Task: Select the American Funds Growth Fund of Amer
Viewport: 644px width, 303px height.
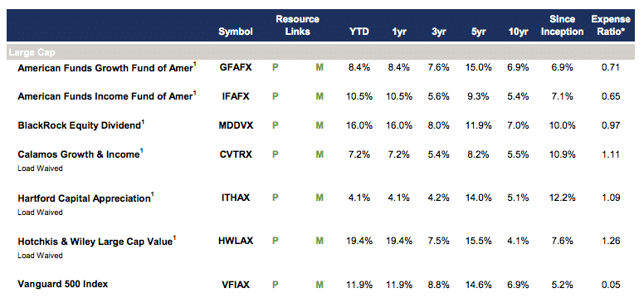Action: [x=105, y=68]
